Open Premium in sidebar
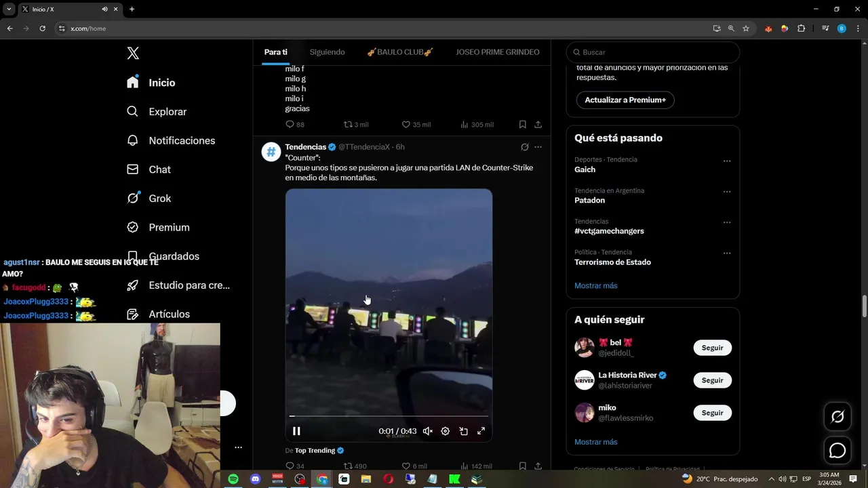Screen dimensions: 868x488 [x=158, y=228]
